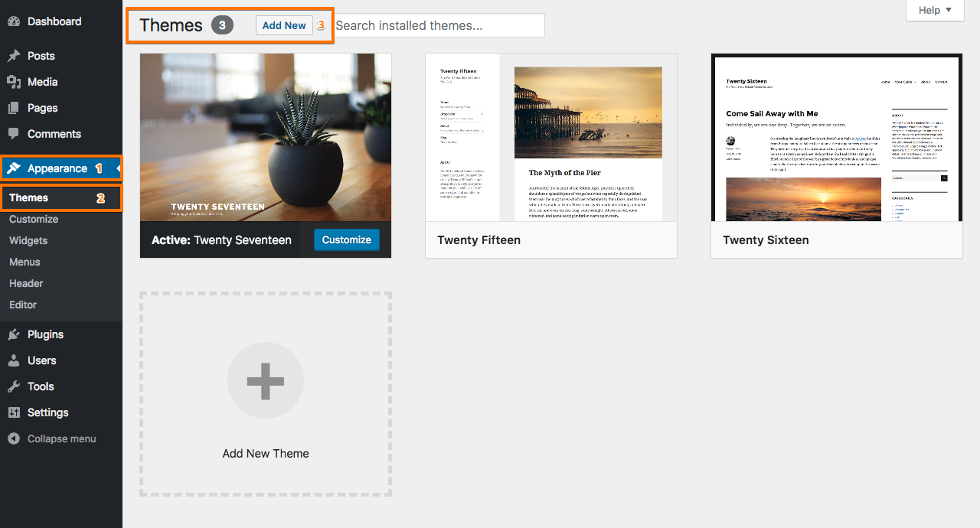Click the Plugins plug icon
Viewport: 980px width, 528px height.
(x=14, y=334)
